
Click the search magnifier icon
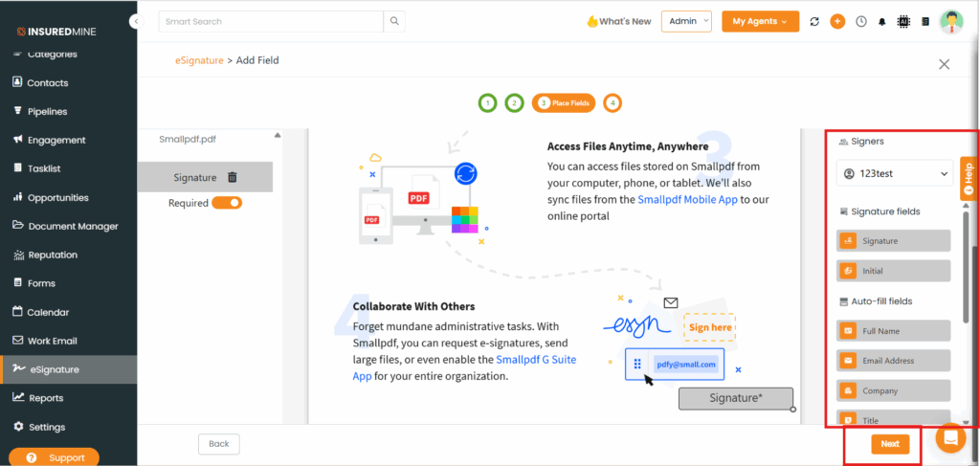click(x=394, y=21)
